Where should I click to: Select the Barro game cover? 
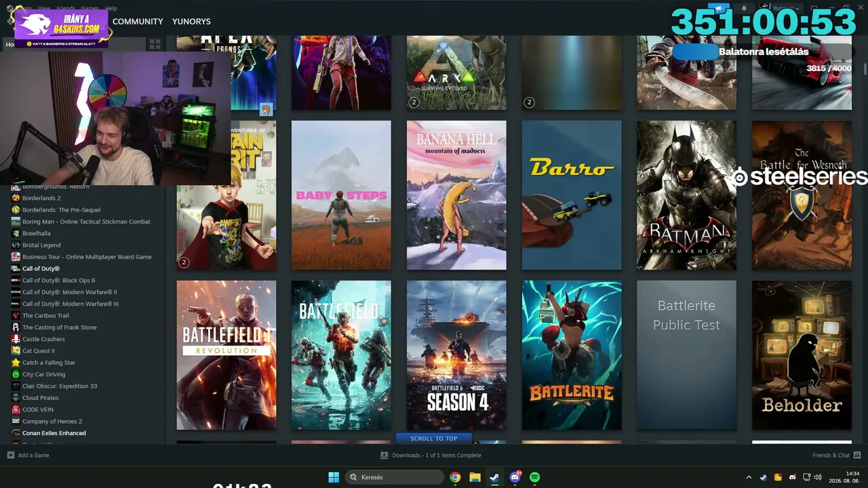click(572, 195)
